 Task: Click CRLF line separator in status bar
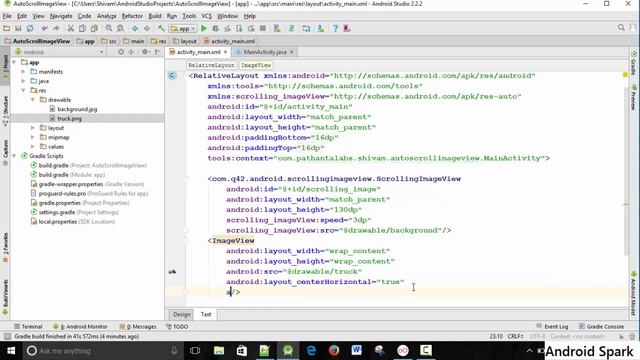point(515,337)
